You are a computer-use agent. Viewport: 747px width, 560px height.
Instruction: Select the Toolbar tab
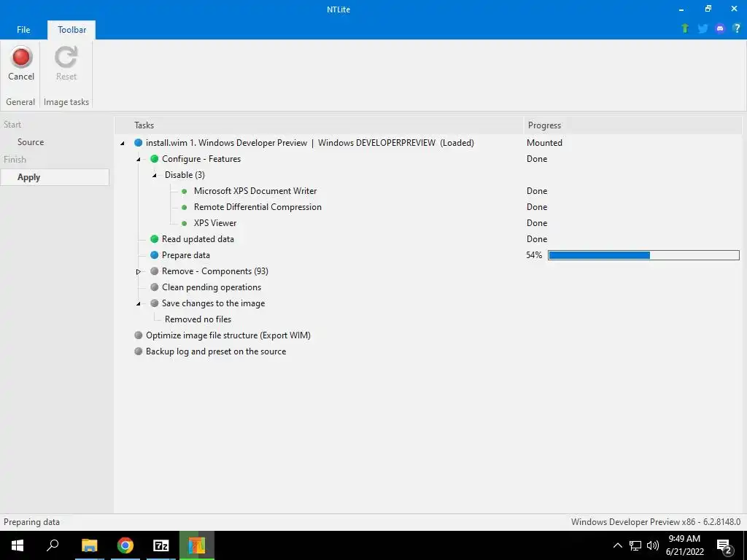tap(72, 29)
